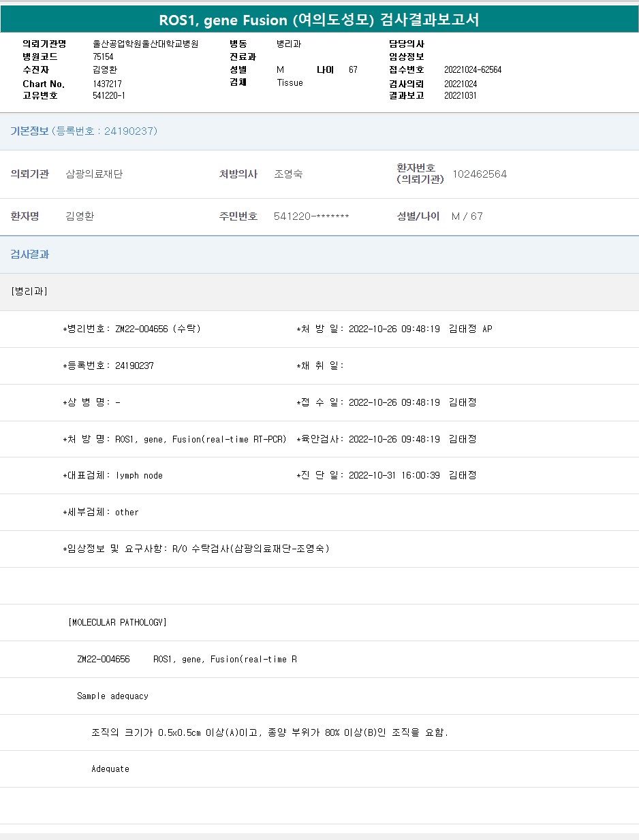Click the 검체 value Tissue
This screenshot has height=840, width=639.
290,83
